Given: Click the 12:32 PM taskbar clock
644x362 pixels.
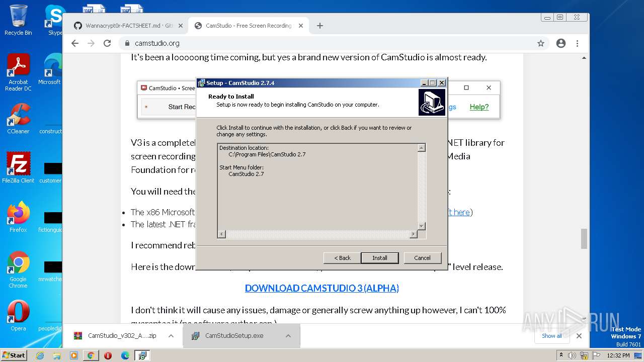Looking at the screenshot, I should [x=618, y=355].
